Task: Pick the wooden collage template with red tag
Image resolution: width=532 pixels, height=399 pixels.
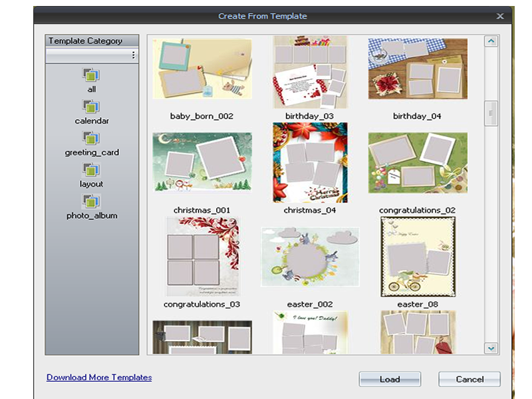Action: (x=418, y=332)
